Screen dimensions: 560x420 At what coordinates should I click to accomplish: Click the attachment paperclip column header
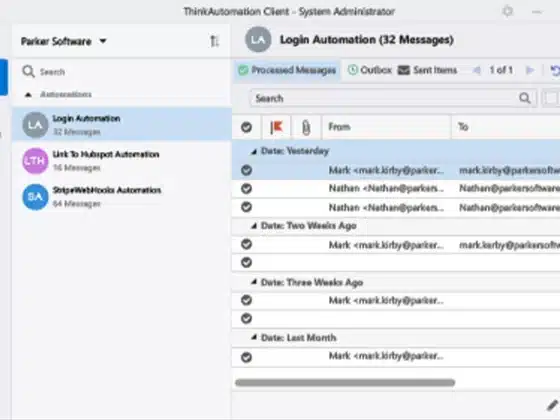(x=306, y=127)
